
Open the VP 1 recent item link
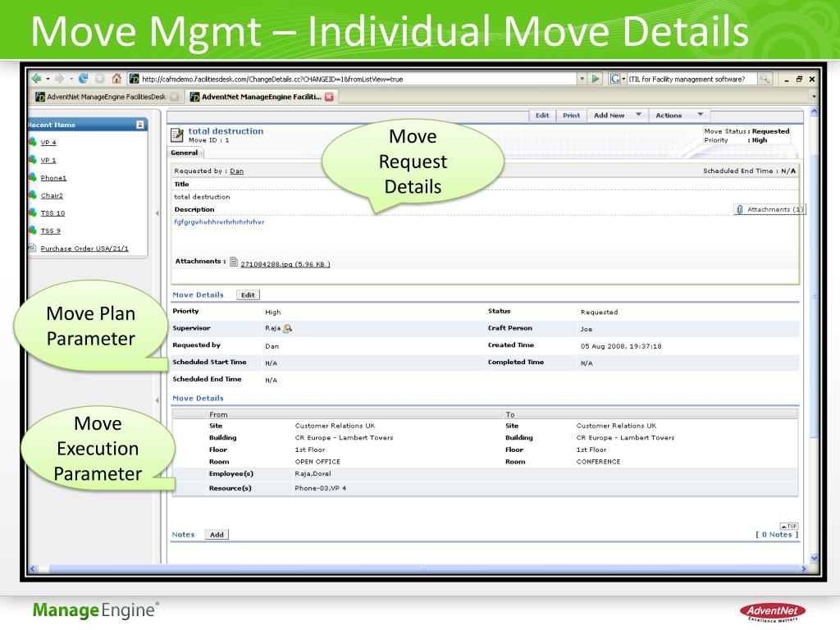click(48, 160)
